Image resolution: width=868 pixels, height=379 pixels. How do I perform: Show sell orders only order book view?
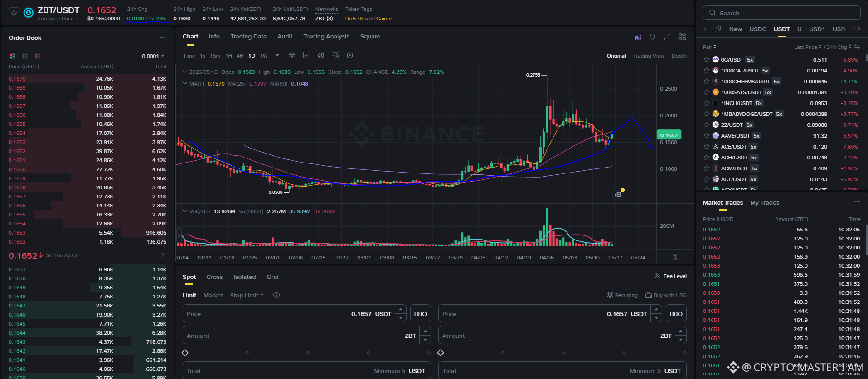[x=38, y=56]
